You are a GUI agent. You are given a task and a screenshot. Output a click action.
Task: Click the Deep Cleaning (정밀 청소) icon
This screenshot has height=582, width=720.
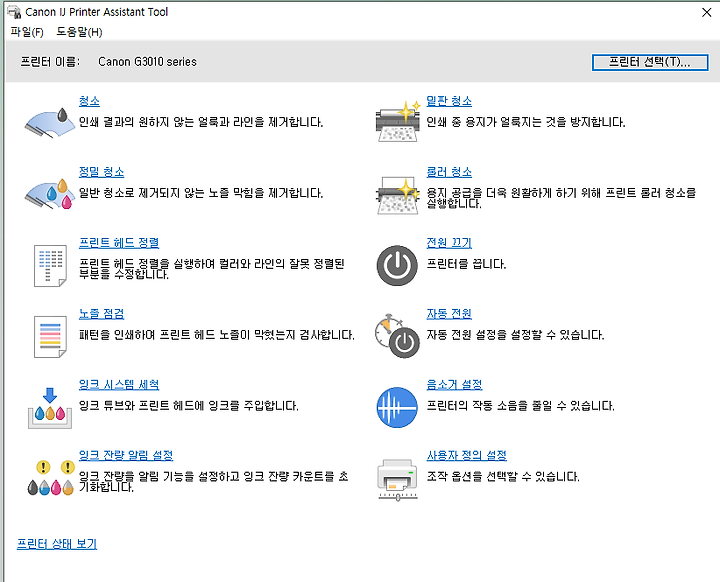coord(50,194)
